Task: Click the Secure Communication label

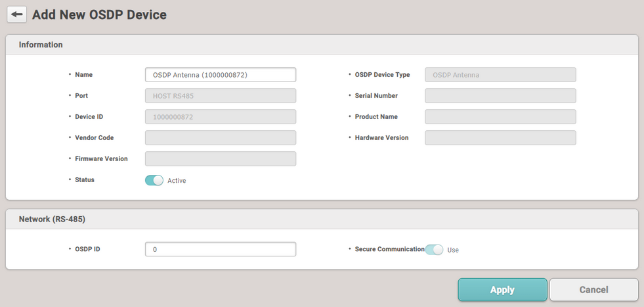Action: pos(389,249)
